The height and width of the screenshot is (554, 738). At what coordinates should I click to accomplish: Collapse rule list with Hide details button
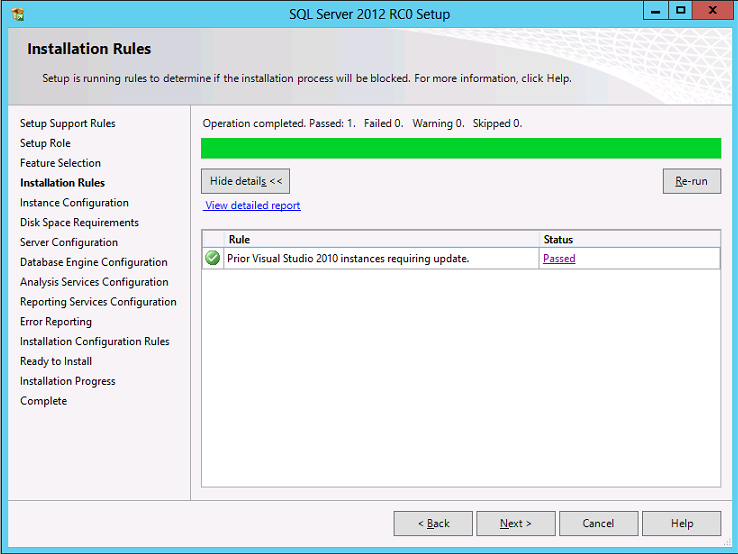pyautogui.click(x=245, y=181)
